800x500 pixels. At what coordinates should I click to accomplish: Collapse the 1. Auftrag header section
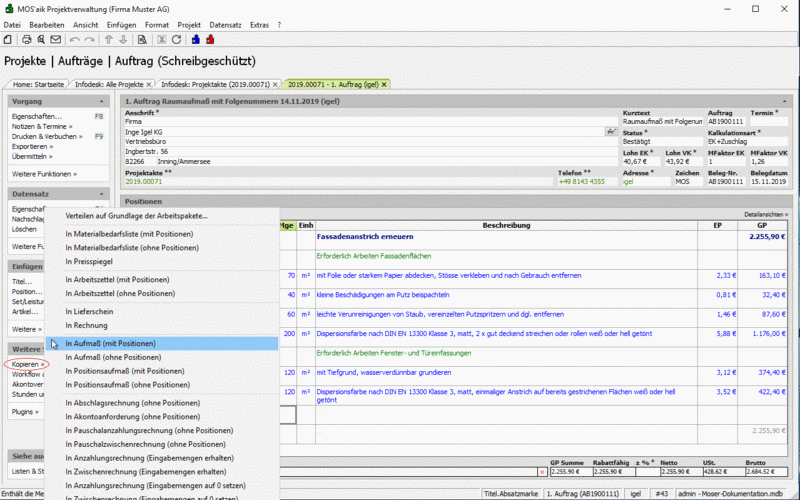pyautogui.click(x=784, y=102)
